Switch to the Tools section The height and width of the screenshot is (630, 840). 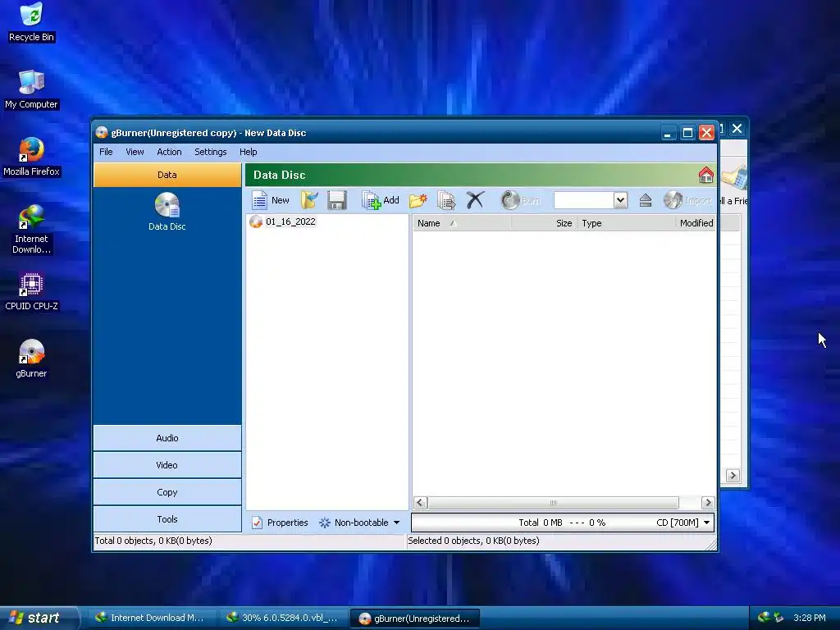(x=167, y=519)
